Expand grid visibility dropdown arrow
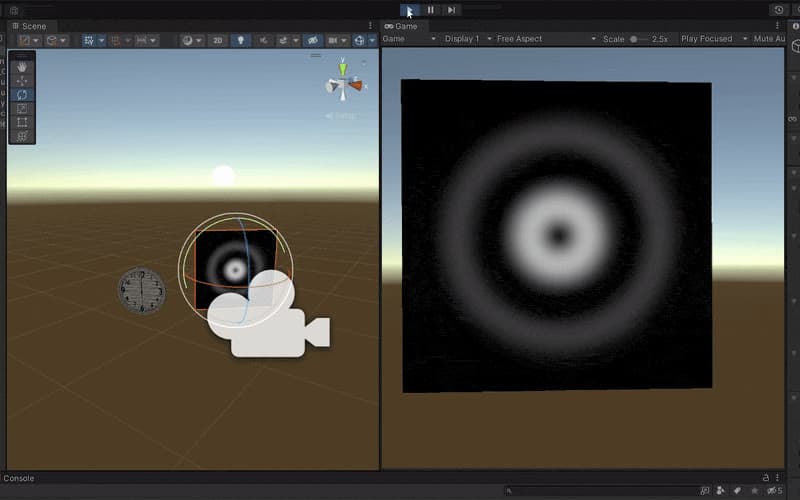This screenshot has height=500, width=800. 102,40
